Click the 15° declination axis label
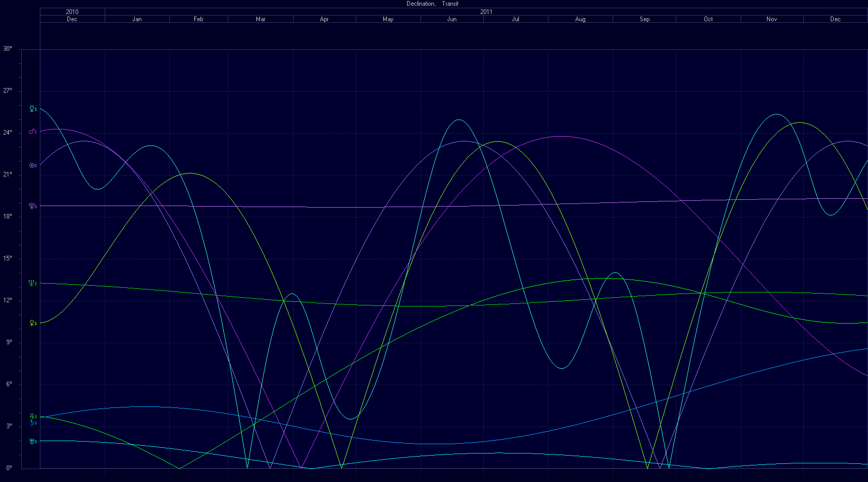 (8, 259)
